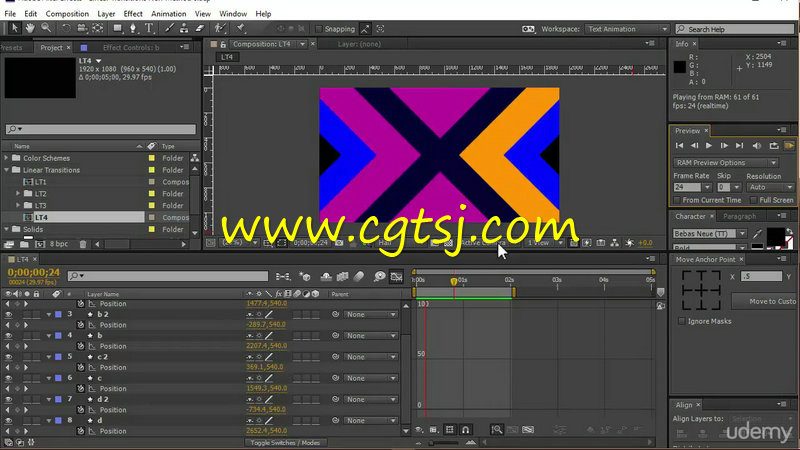
Task: Open the Animation menu
Action: 168,14
